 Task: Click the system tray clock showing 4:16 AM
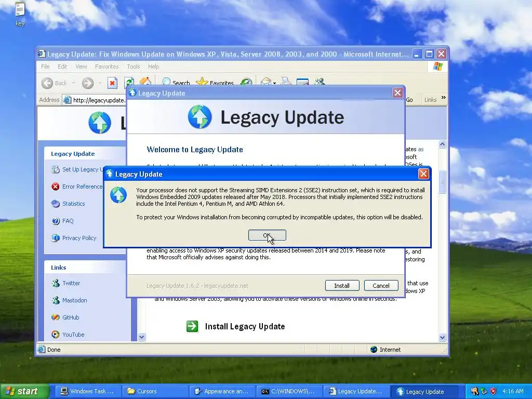coord(513,391)
